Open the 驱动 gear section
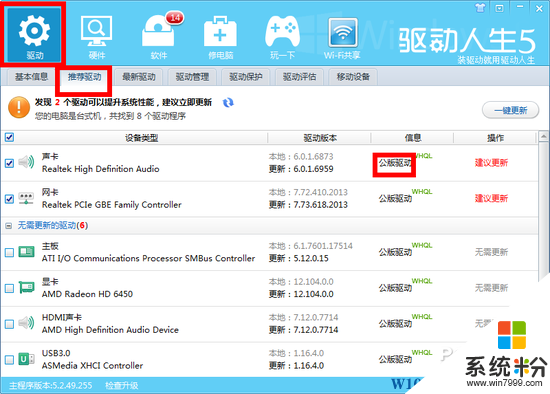This screenshot has height=394, width=550. (x=34, y=34)
